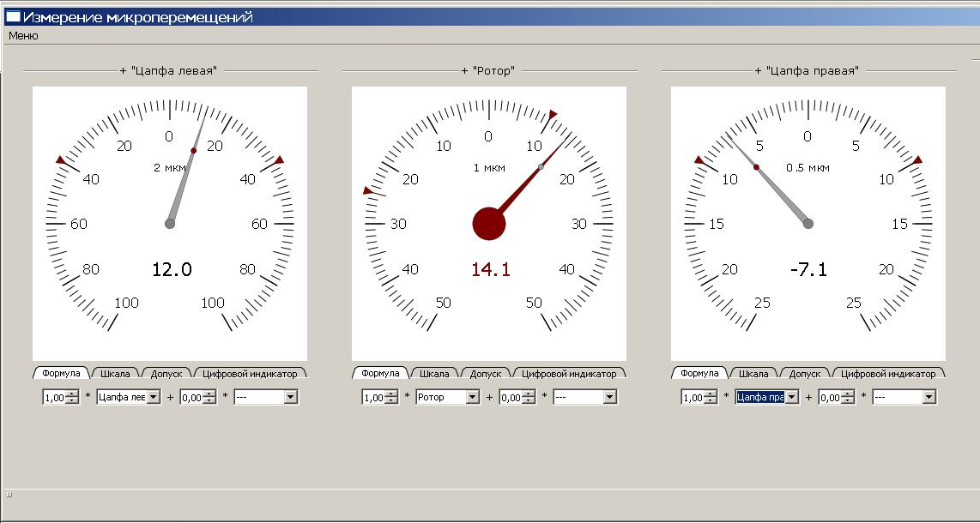Switch to Шкала tab under Цапфа левая gauge

coord(115,374)
